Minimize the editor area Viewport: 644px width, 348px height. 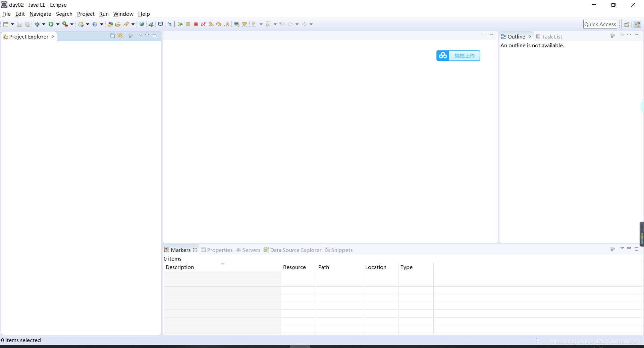(x=484, y=35)
